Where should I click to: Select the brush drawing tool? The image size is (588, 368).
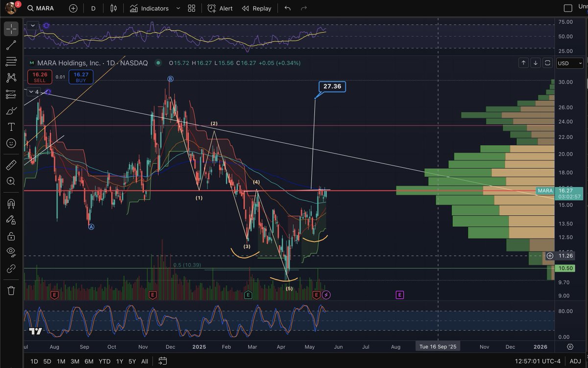[11, 111]
